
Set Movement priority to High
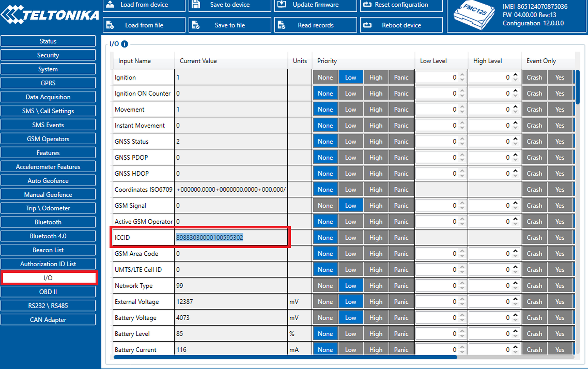376,109
